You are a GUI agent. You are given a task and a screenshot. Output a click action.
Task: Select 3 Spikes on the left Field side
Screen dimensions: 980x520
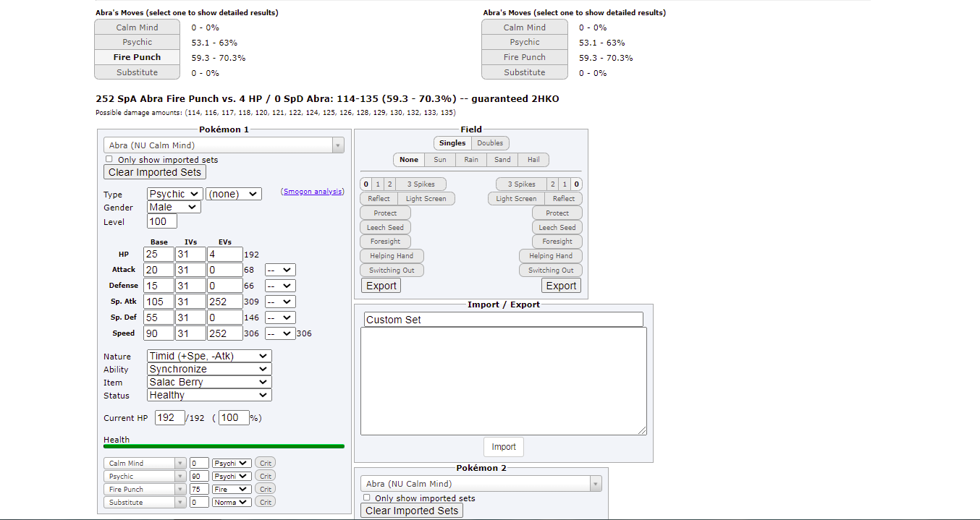(x=421, y=184)
